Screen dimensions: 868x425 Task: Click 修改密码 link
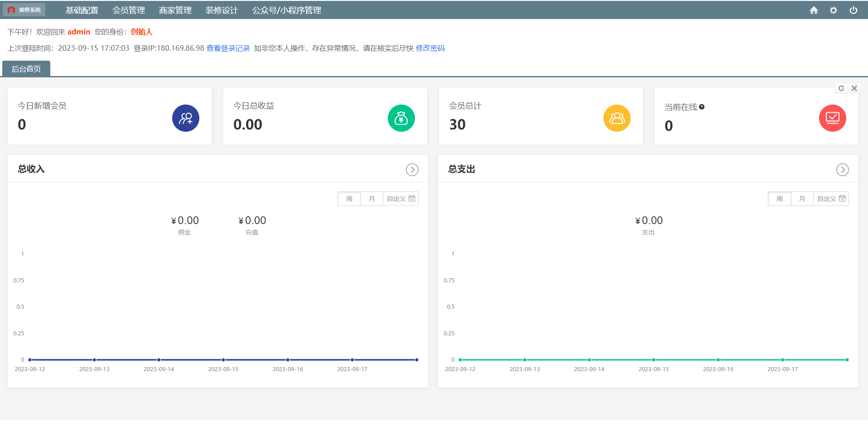click(x=430, y=48)
